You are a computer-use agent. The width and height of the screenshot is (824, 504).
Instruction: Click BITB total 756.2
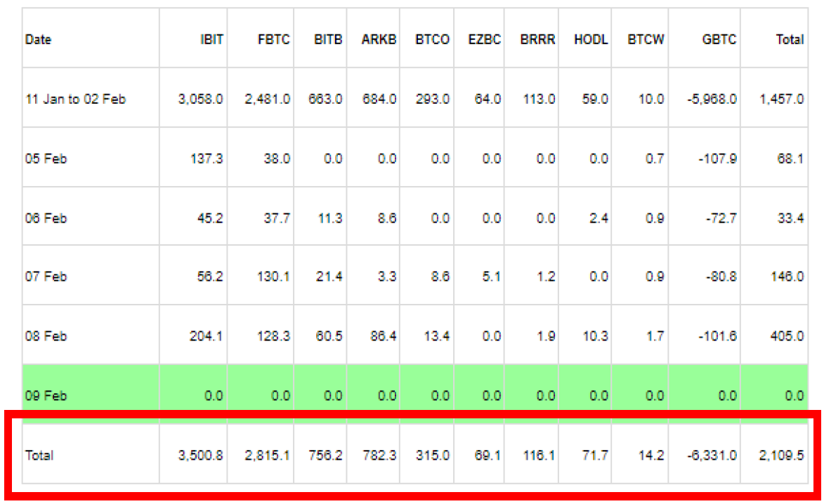325,455
